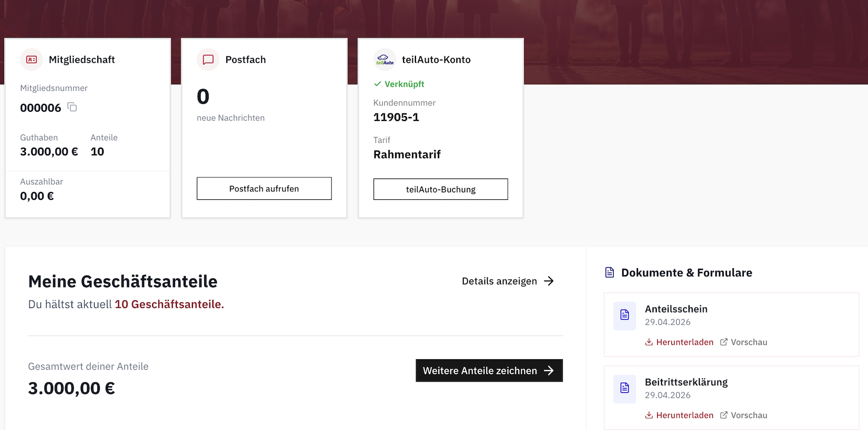Image resolution: width=868 pixels, height=430 pixels.
Task: Preview the Anteilsschein via Vorschau
Action: [749, 342]
